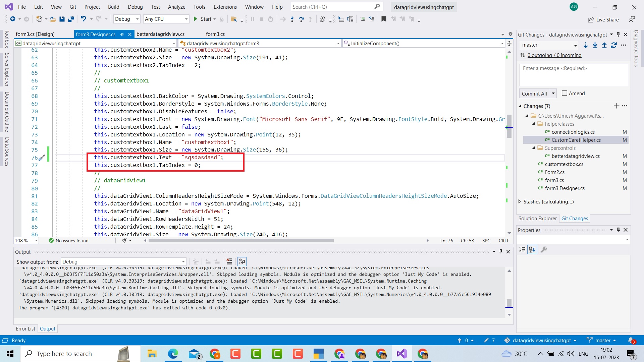Toggle word wrap in Output window
Screen dimensions: 644x362
[x=242, y=261]
